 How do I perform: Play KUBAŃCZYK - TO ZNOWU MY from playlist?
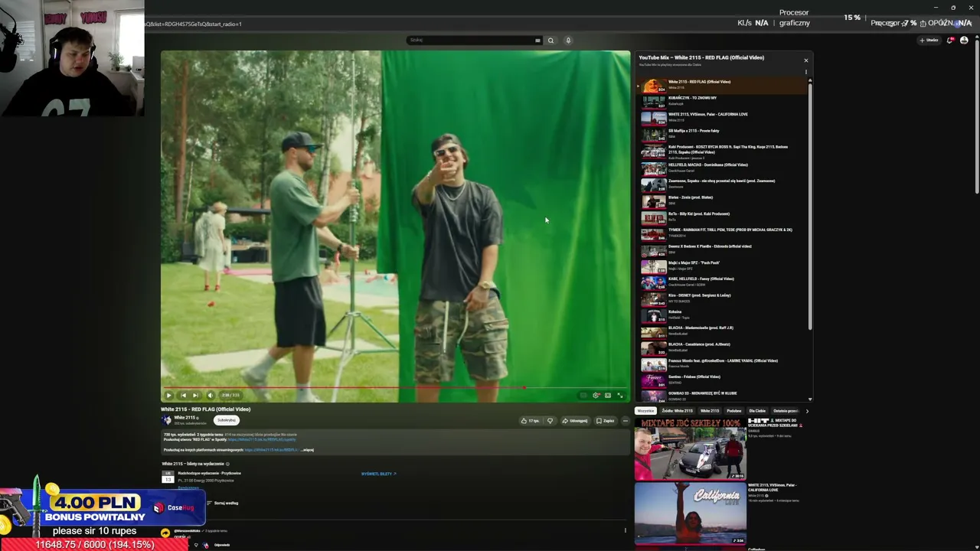tap(723, 100)
